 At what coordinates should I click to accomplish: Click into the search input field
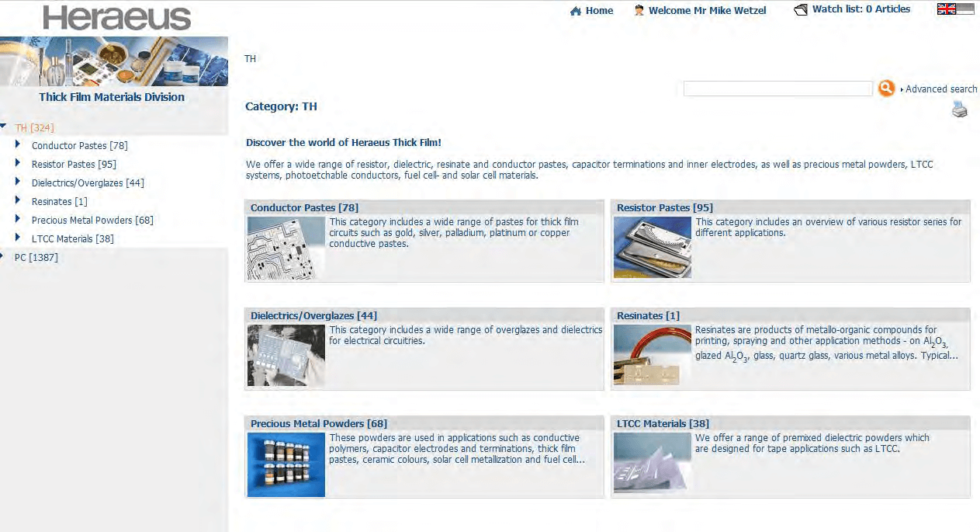pos(777,89)
